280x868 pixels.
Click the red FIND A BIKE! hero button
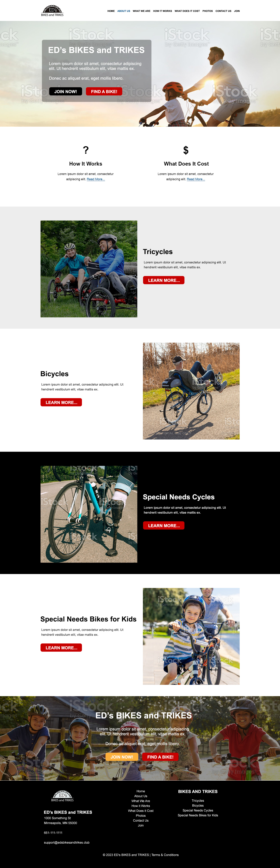coord(104,91)
